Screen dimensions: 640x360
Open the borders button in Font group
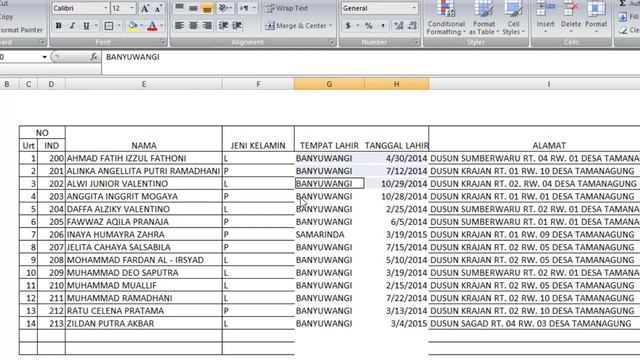click(109, 26)
